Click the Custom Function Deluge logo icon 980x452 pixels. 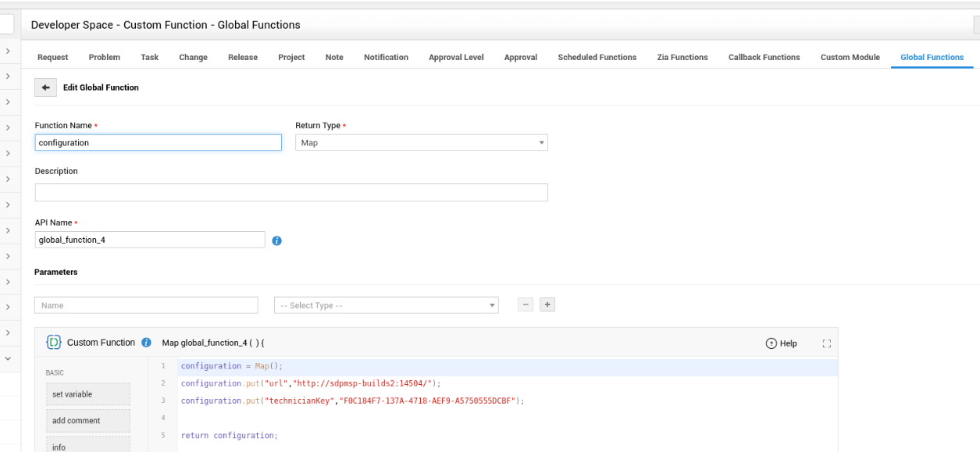pyautogui.click(x=54, y=342)
